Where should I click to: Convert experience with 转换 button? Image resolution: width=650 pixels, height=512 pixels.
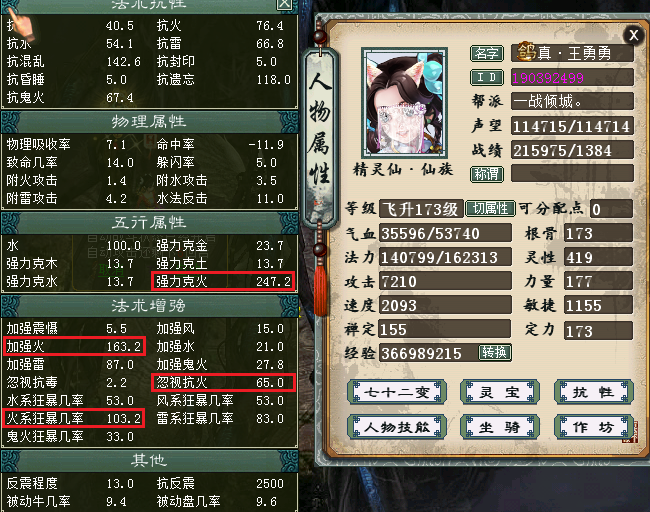(x=495, y=352)
